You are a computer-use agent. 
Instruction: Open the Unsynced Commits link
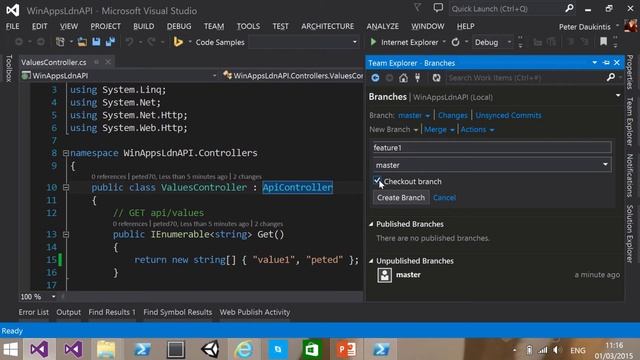coord(508,116)
